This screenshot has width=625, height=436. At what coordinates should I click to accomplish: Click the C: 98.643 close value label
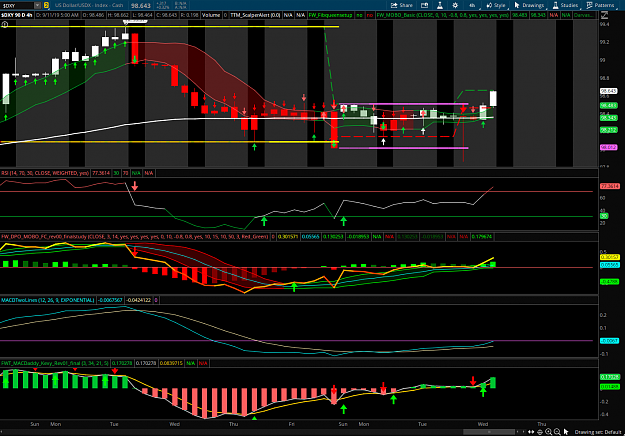(x=166, y=15)
